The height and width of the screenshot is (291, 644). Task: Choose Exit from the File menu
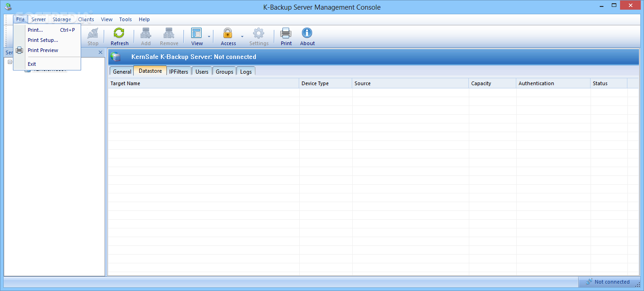[x=47, y=64]
